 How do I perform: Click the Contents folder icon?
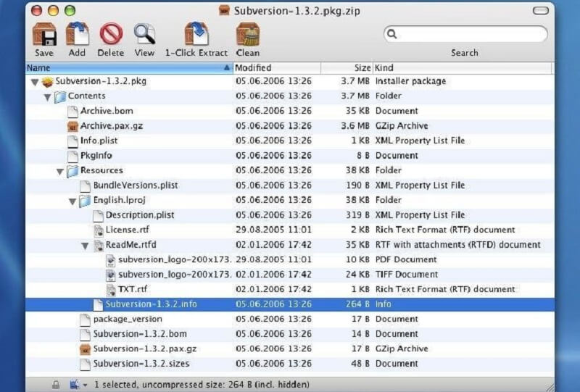click(60, 96)
